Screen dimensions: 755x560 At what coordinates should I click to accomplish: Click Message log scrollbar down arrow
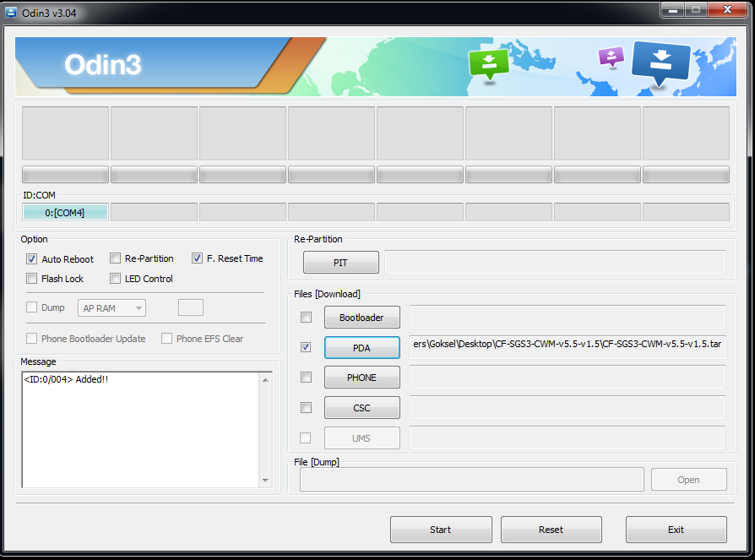pos(265,480)
